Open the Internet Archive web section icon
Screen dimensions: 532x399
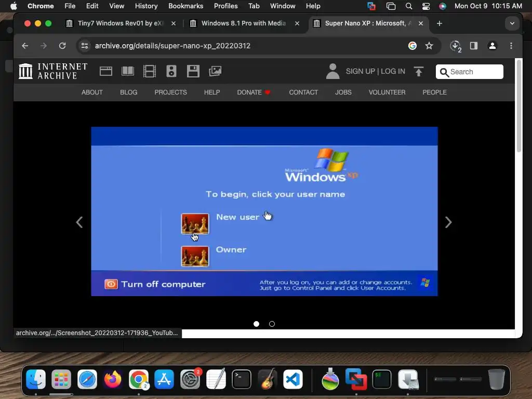pyautogui.click(x=106, y=71)
